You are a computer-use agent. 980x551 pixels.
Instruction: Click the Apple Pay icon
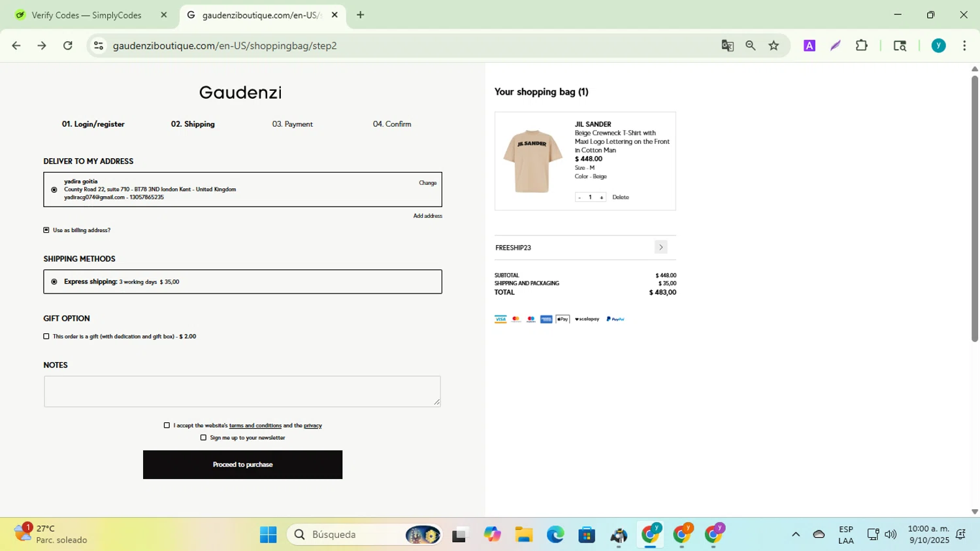coord(563,319)
